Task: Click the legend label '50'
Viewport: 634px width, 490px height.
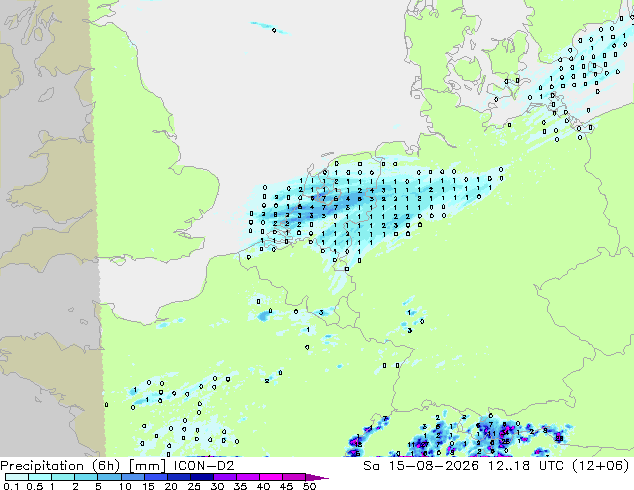Action: coord(309,486)
